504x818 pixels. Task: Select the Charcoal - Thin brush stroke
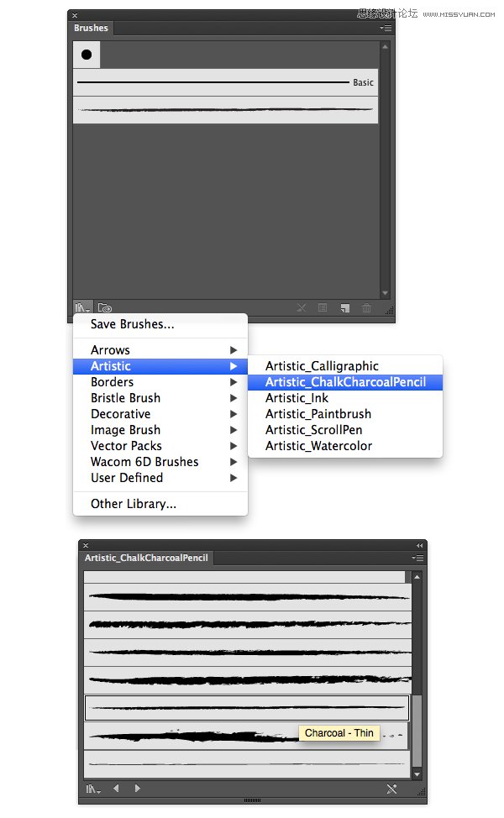[247, 708]
